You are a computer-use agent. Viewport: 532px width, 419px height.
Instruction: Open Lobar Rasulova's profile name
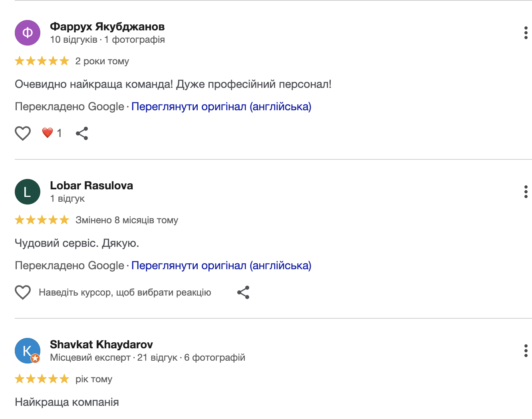(91, 186)
